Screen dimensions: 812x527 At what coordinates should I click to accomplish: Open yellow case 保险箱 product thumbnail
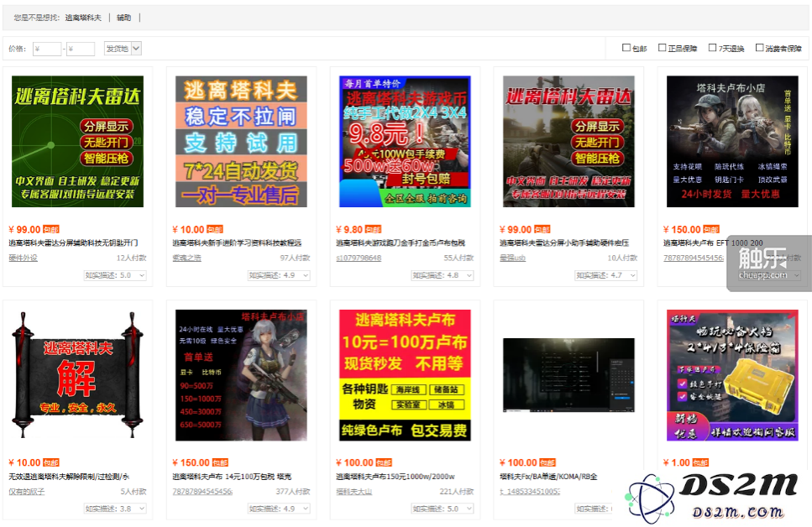click(732, 375)
